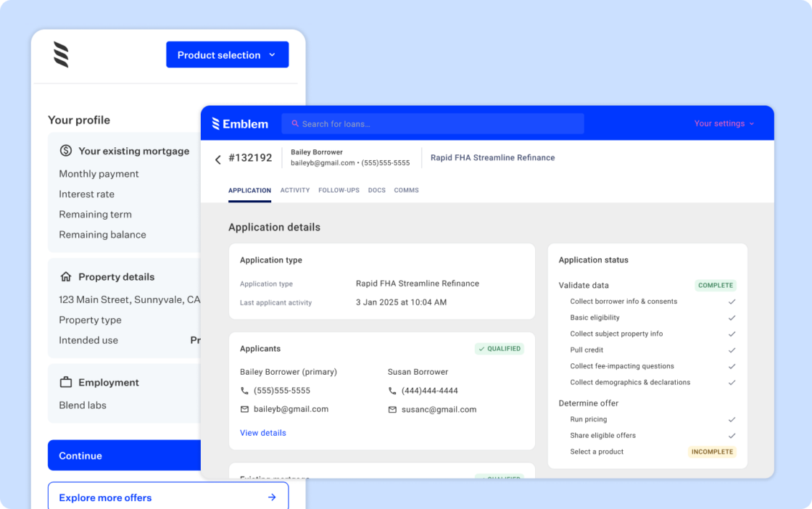Click the arrow icon on Explore more offers
The image size is (812, 509).
pyautogui.click(x=272, y=497)
